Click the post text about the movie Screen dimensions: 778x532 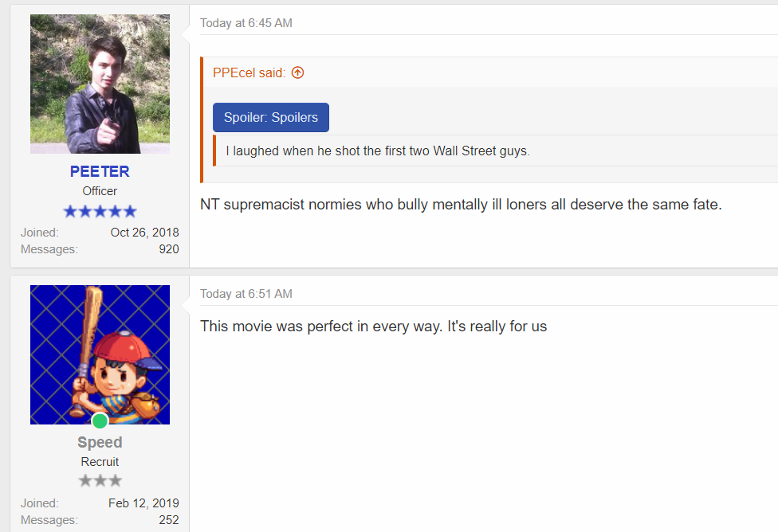point(374,327)
